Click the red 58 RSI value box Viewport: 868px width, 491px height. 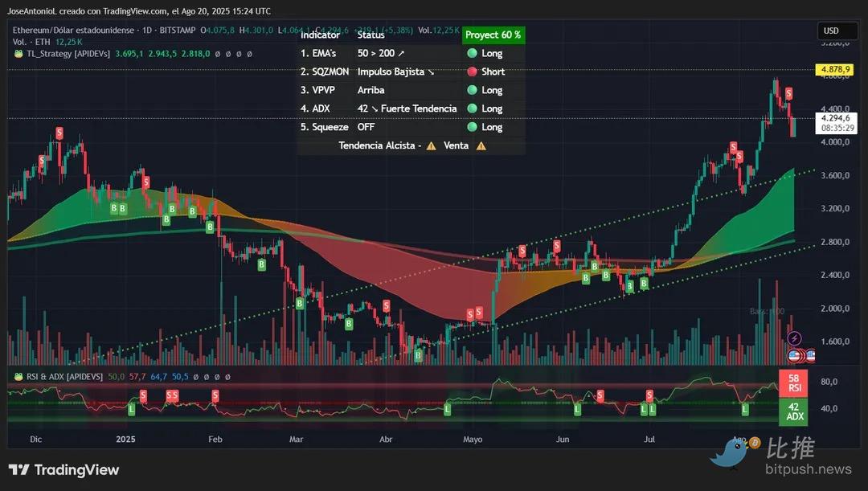coord(794,383)
